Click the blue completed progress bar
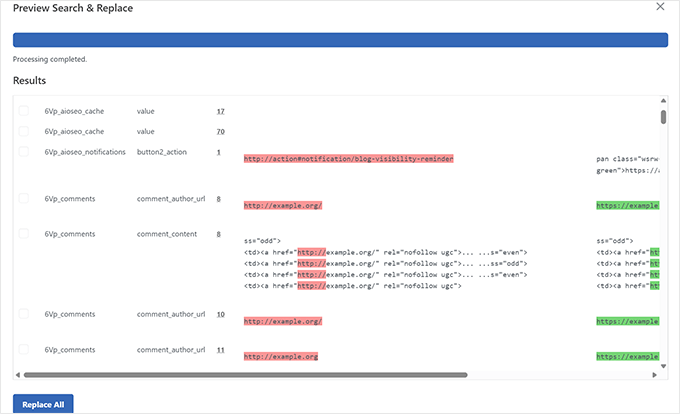This screenshot has height=414, width=680. tap(339, 40)
